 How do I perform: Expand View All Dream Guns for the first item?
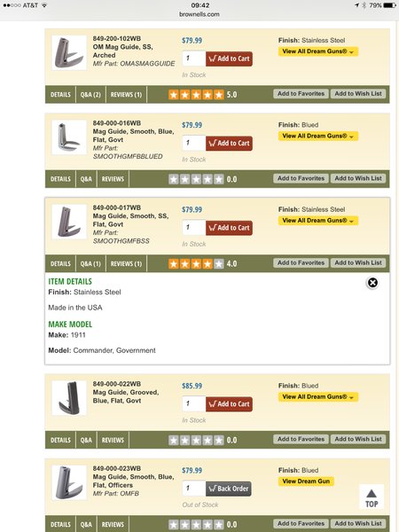point(318,51)
